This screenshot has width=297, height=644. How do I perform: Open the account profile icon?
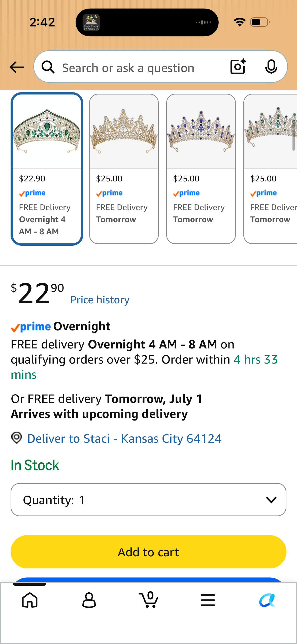(89, 600)
